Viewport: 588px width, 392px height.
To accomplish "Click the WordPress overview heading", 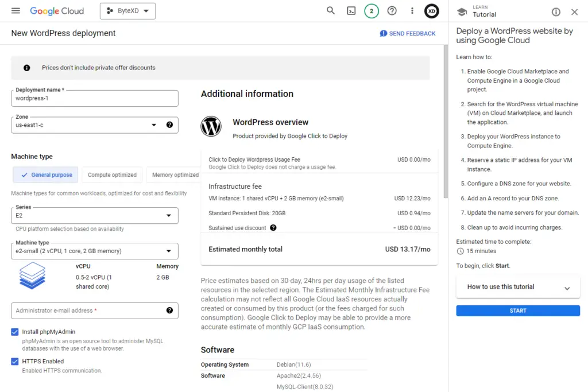I will (x=270, y=122).
